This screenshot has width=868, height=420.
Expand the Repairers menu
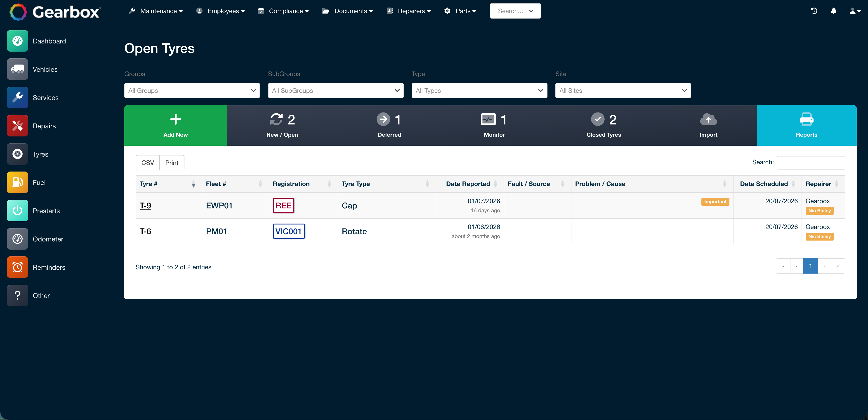(x=408, y=11)
